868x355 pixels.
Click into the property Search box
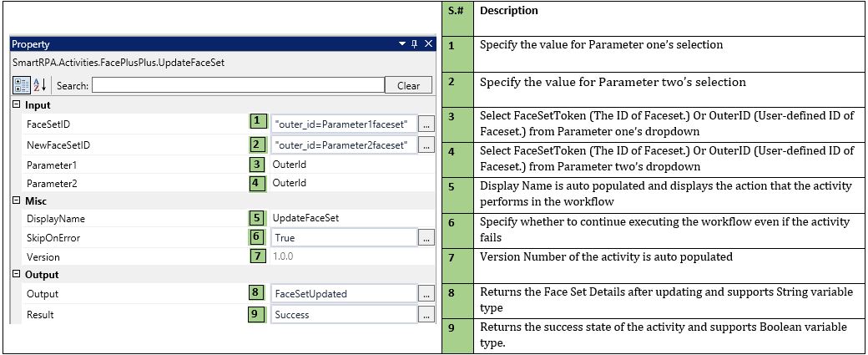point(237,85)
